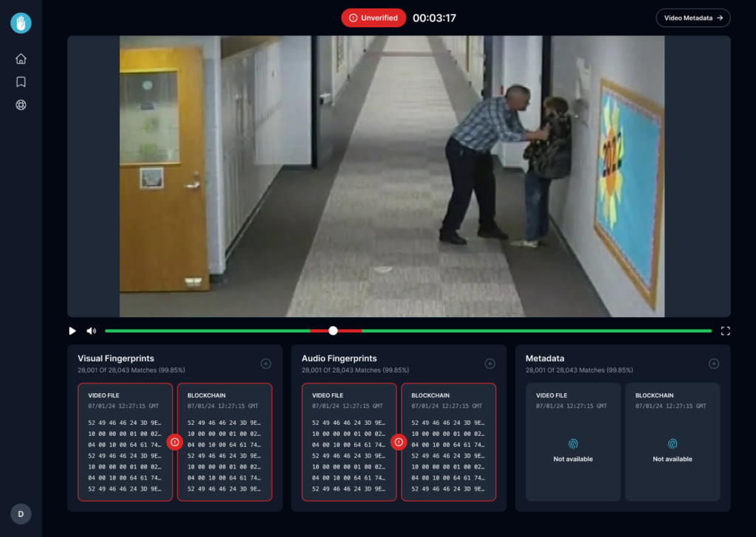Move the video playback position slider
This screenshot has height=537, width=756.
[332, 330]
